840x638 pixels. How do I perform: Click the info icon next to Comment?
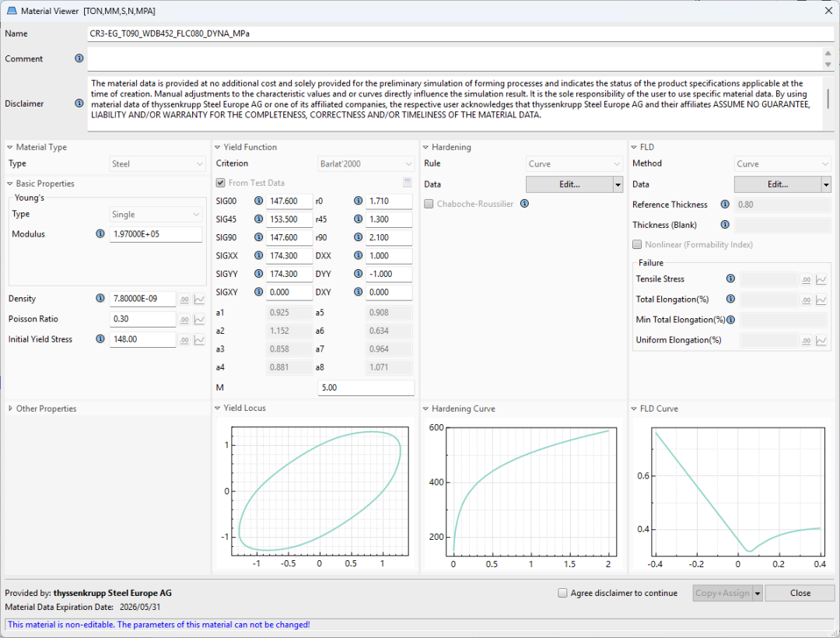tap(79, 58)
